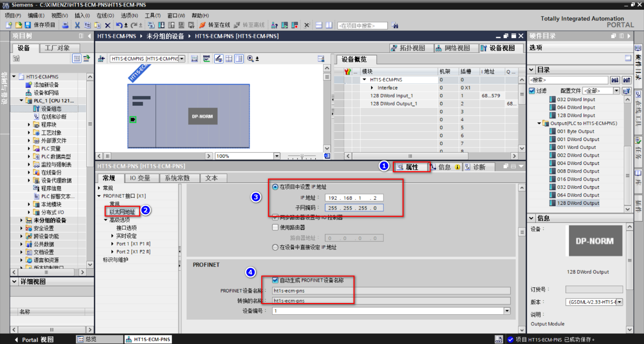Toggle the 'Use router' checkbox
Viewport: 644px width, 344px height.
[x=275, y=228]
